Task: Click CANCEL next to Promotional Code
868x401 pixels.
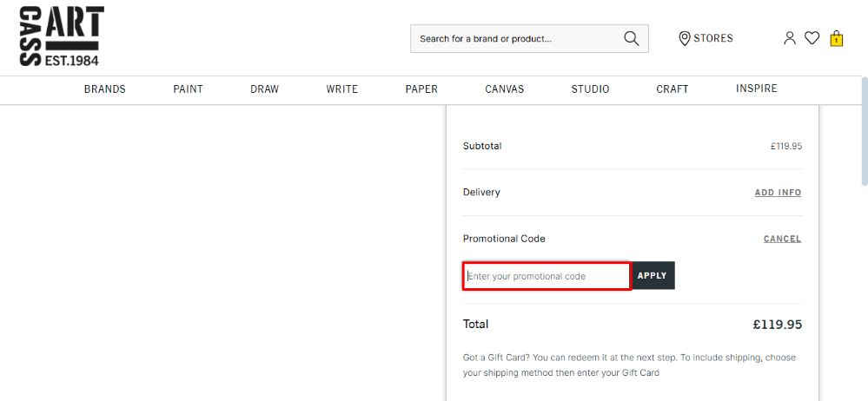Action: 782,239
